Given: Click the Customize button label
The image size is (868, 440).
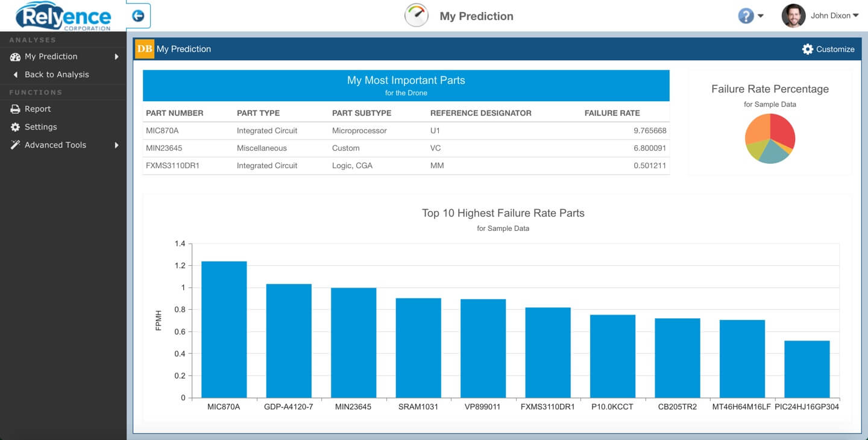Looking at the screenshot, I should [835, 49].
